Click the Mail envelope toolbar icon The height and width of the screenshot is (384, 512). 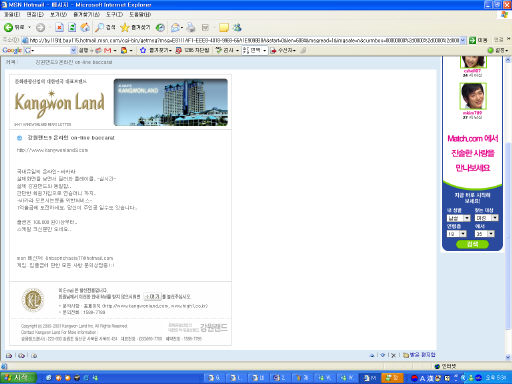point(175,28)
